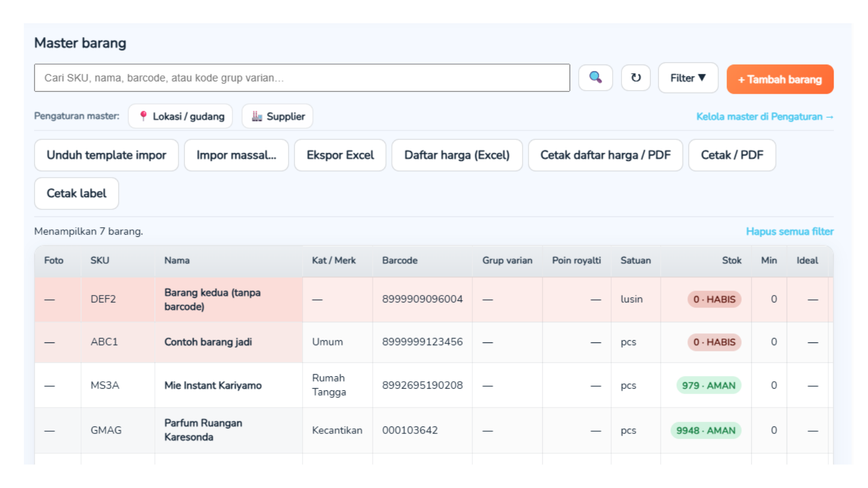Open the Lokasi / gudang pin button

[180, 116]
